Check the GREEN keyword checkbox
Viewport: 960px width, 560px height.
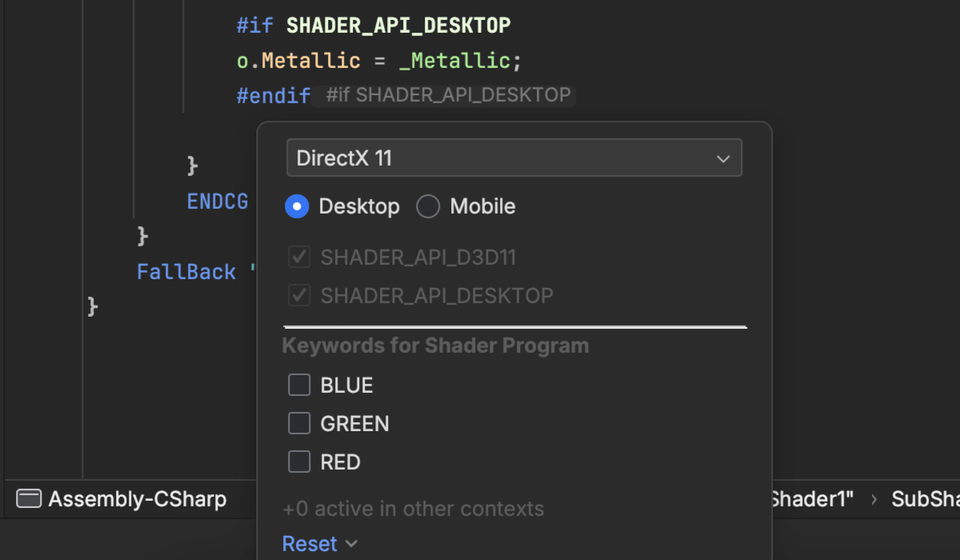299,423
